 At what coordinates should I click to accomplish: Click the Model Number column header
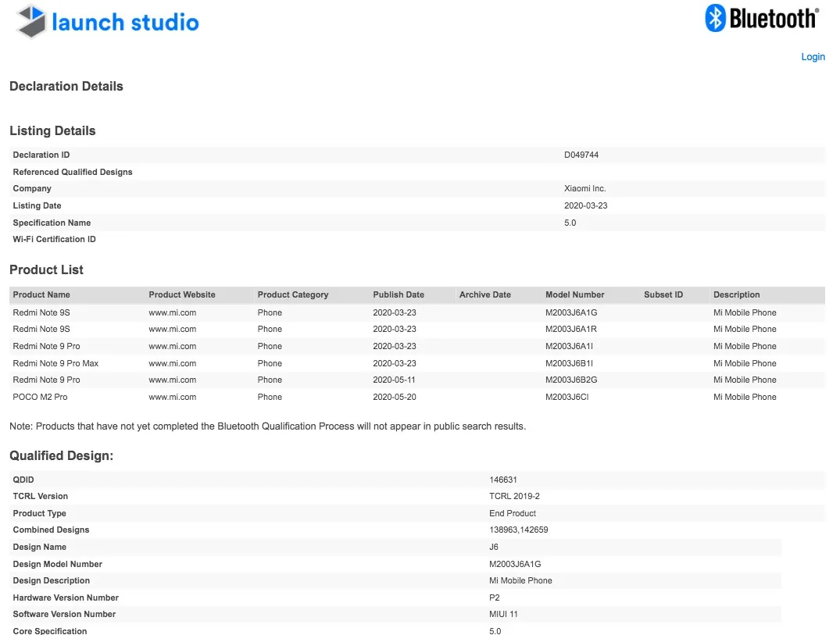574,294
